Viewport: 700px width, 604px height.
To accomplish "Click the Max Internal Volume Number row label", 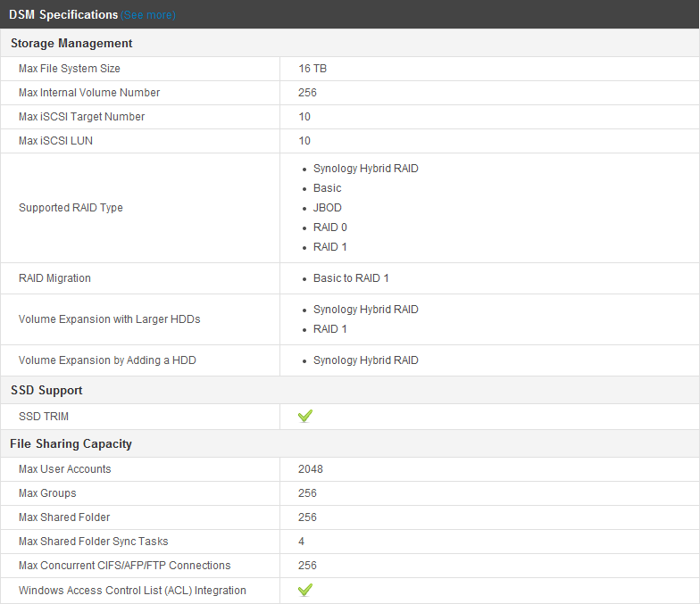I will pyautogui.click(x=89, y=93).
